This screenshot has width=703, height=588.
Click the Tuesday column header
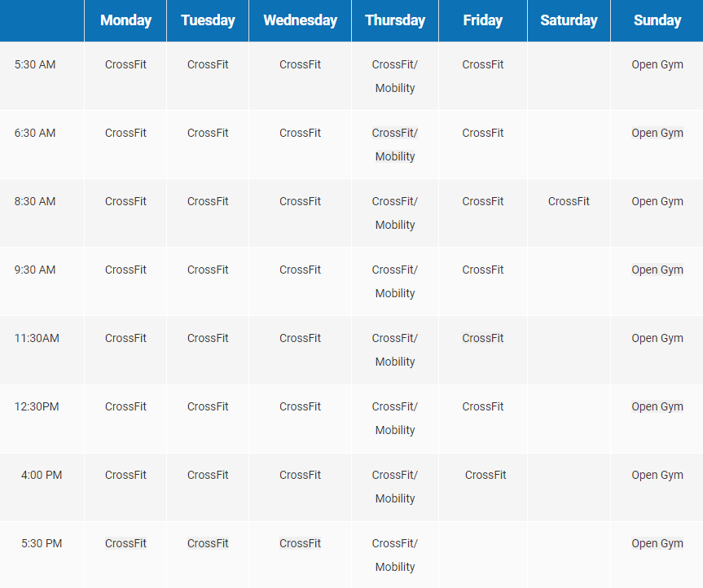pos(208,20)
